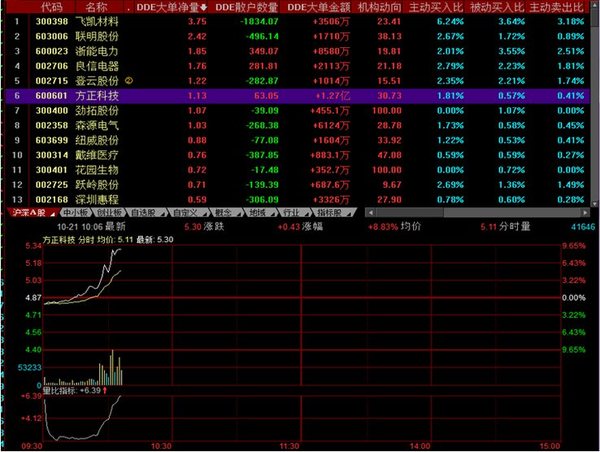Select stock row 良信电器
This screenshot has width=600, height=452.
(x=298, y=66)
